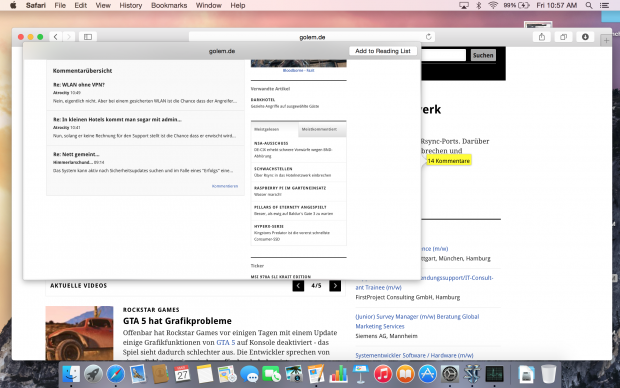This screenshot has width=620, height=388.
Task: Click the Fri 10:57 AM clock
Action: click(556, 5)
